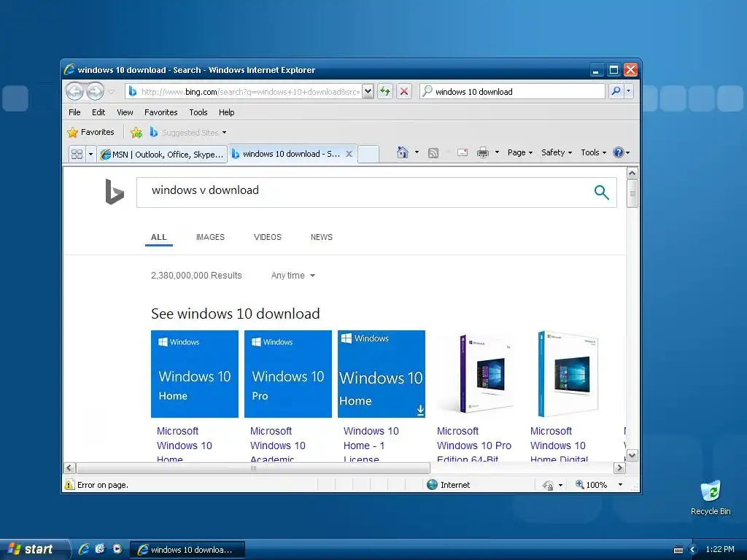Open Recycle Bin desktop icon
Viewport: 747px width, 560px height.
pos(711,497)
